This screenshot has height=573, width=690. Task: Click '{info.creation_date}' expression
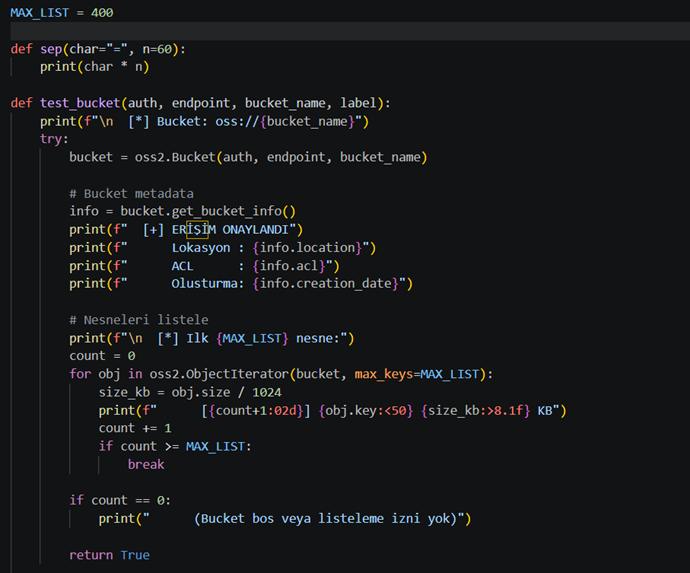(326, 283)
